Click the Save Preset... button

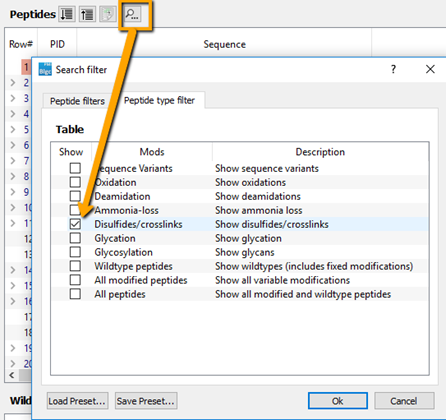(146, 401)
